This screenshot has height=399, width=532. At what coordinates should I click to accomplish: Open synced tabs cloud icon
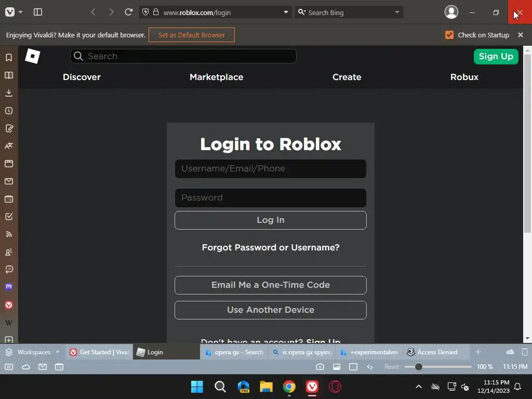(x=510, y=352)
